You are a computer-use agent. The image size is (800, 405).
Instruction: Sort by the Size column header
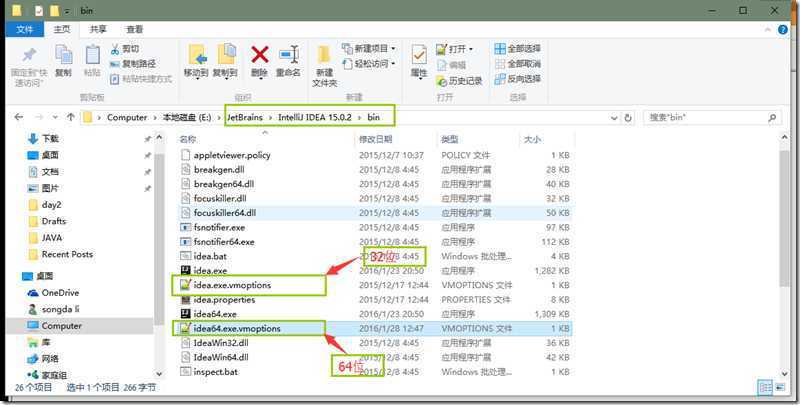pyautogui.click(x=547, y=139)
